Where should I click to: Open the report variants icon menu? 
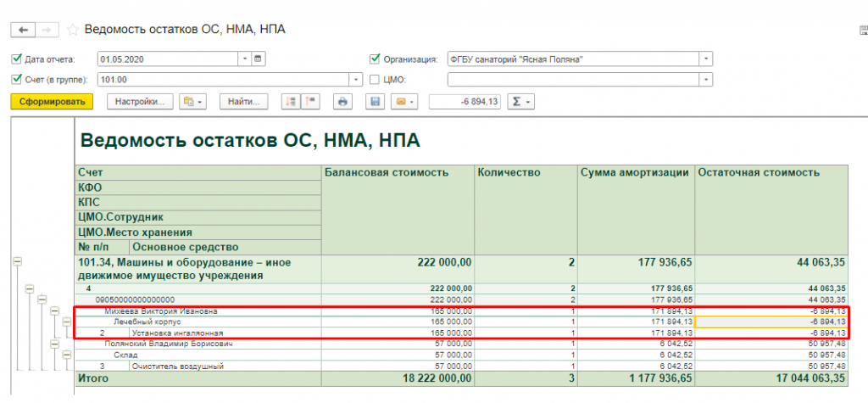click(x=193, y=102)
